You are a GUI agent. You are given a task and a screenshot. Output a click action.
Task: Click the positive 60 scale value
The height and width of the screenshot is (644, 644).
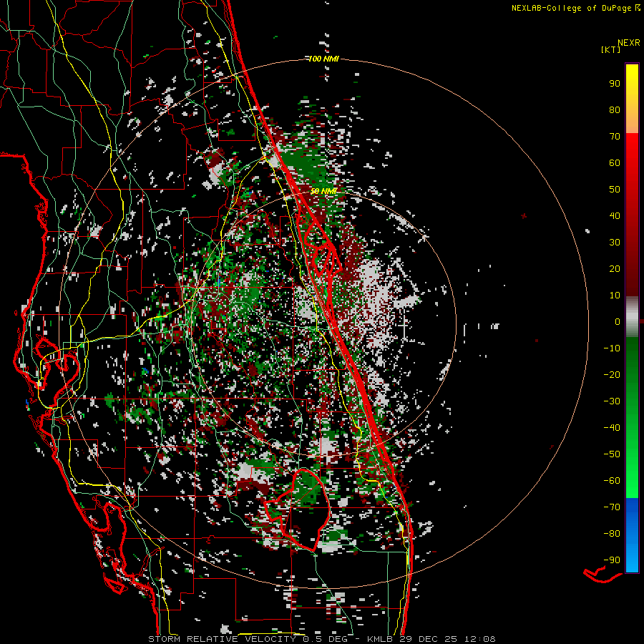[615, 162]
